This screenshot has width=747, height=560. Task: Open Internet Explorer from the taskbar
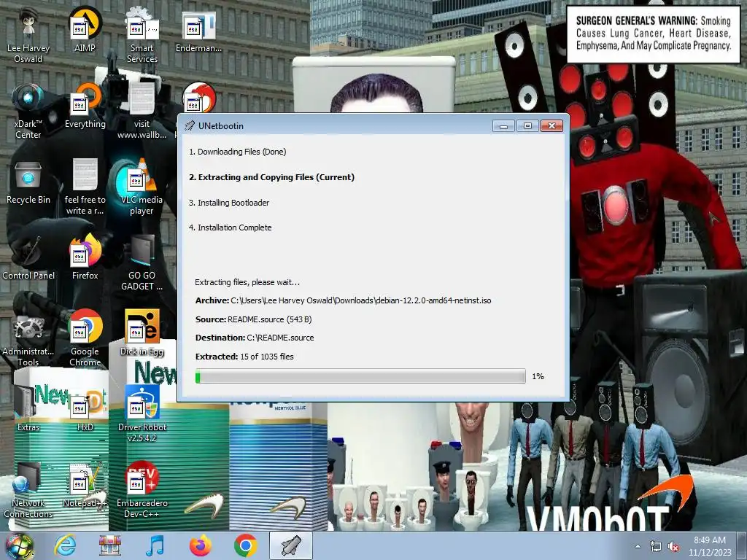pos(65,545)
